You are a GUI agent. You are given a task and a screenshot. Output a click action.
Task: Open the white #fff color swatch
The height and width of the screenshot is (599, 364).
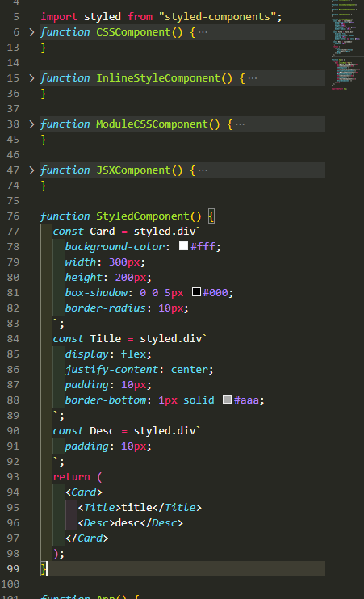[x=183, y=246]
